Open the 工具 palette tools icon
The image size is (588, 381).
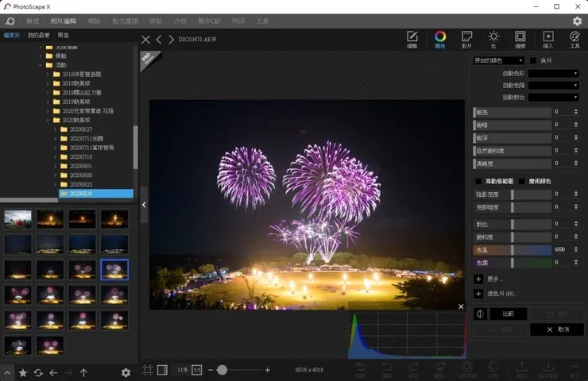point(574,39)
